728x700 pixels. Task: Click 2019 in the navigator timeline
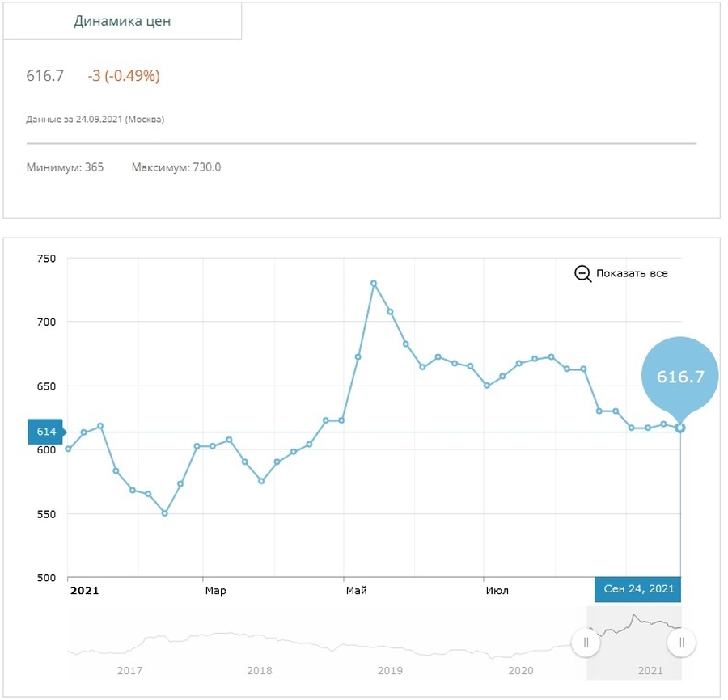tap(390, 671)
